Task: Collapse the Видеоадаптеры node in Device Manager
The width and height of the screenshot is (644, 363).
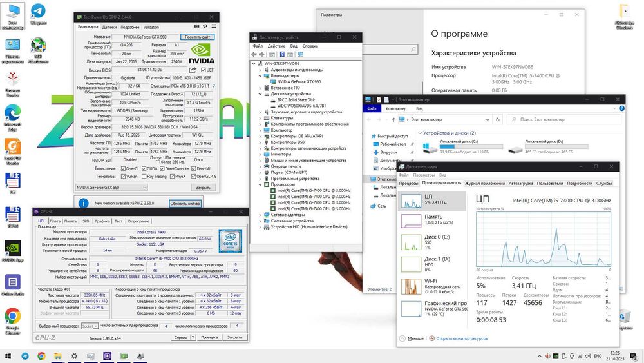Action: coord(260,75)
